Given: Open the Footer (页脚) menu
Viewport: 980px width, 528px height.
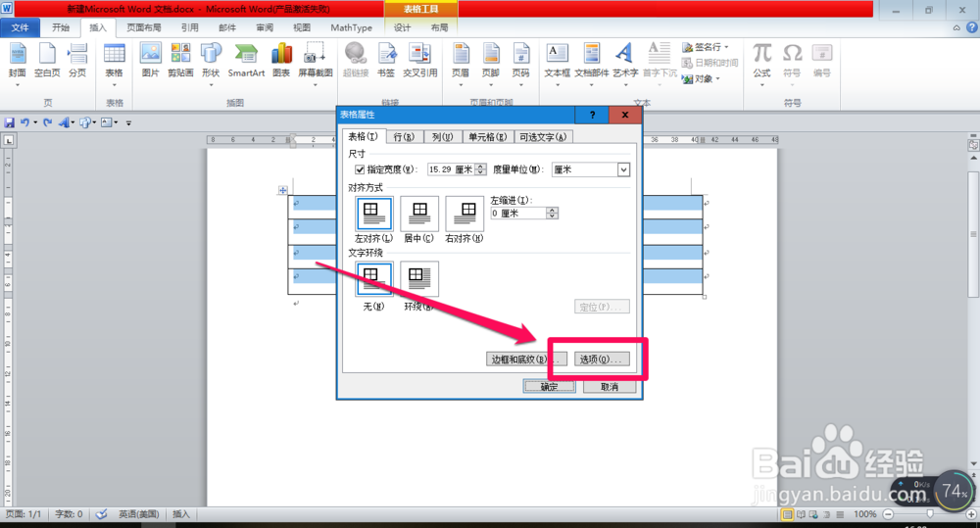Looking at the screenshot, I should 491,62.
